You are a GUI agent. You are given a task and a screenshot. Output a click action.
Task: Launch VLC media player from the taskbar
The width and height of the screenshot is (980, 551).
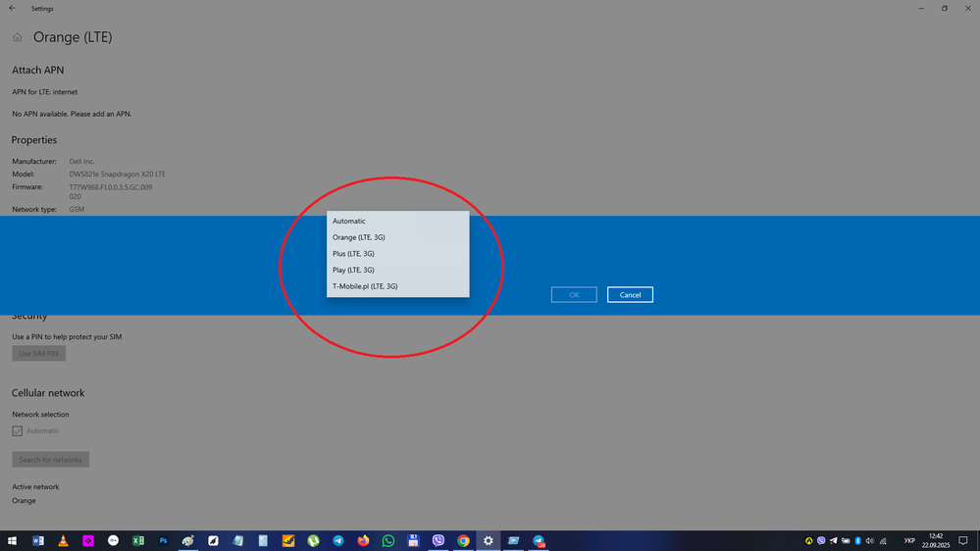tap(63, 541)
